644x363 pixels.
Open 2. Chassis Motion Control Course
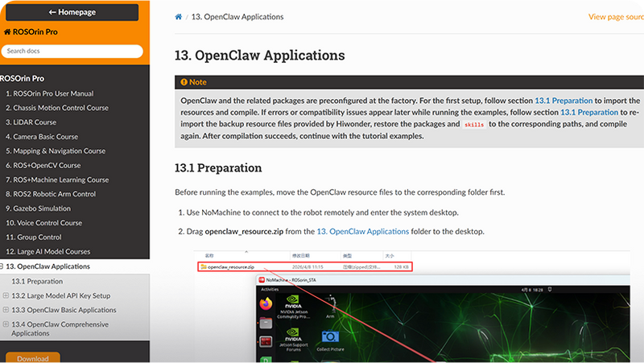tap(57, 108)
